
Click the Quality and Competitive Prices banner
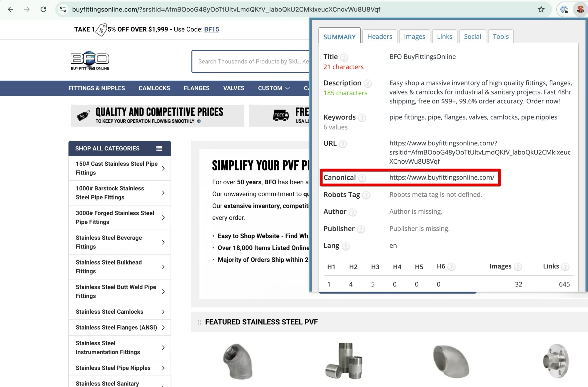tap(158, 116)
